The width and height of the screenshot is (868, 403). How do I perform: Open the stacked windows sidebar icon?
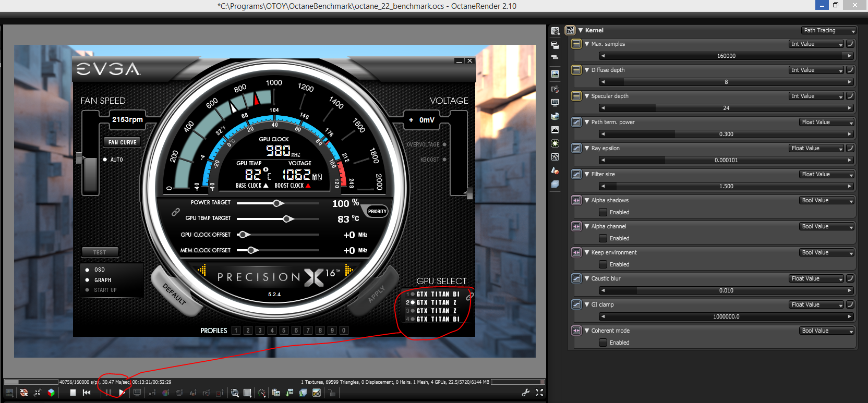(555, 45)
